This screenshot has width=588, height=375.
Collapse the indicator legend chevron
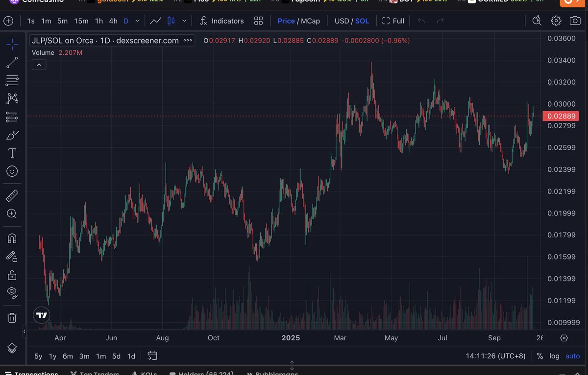[x=39, y=65]
